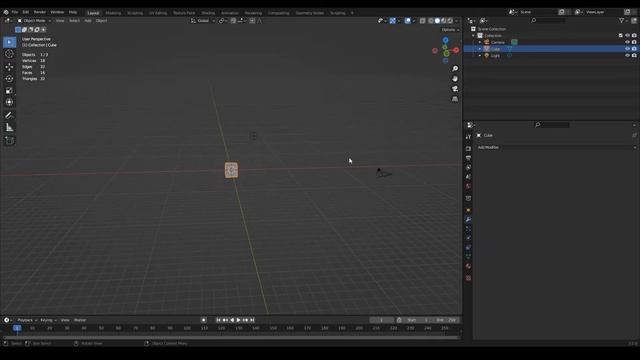The image size is (640, 360).
Task: Click the blue Z axis gizmo handle
Action: pos(445,40)
